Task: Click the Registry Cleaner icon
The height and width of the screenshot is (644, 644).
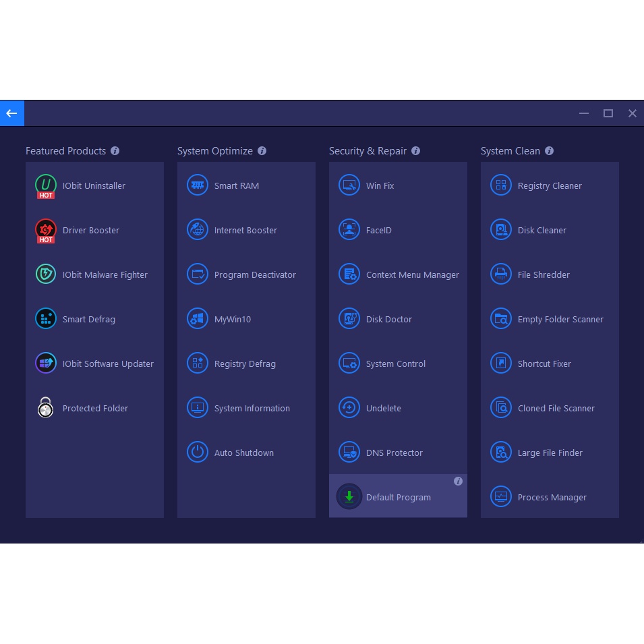Action: coord(501,185)
